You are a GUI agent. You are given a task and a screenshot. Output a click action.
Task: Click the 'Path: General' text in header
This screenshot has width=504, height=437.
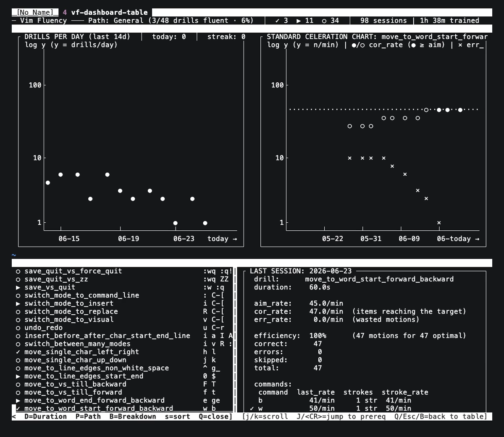coord(116,21)
